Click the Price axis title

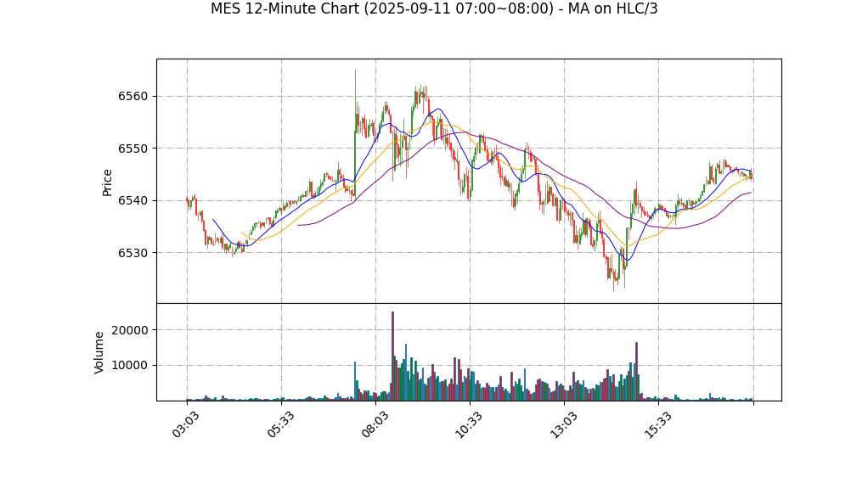pyautogui.click(x=107, y=182)
